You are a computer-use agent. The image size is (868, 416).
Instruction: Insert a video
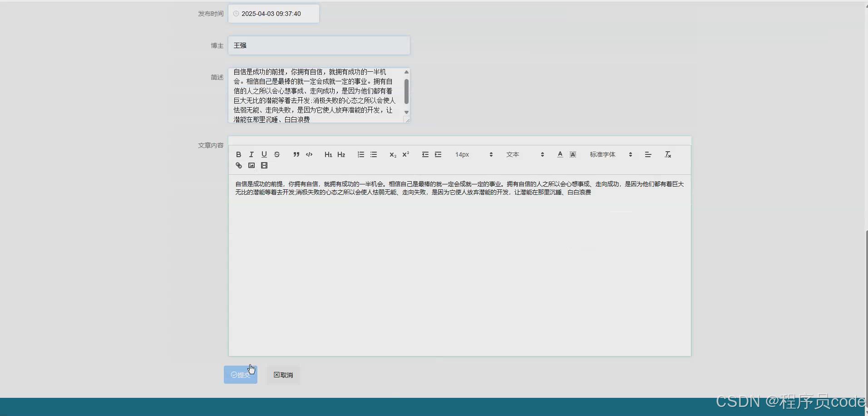click(x=264, y=165)
